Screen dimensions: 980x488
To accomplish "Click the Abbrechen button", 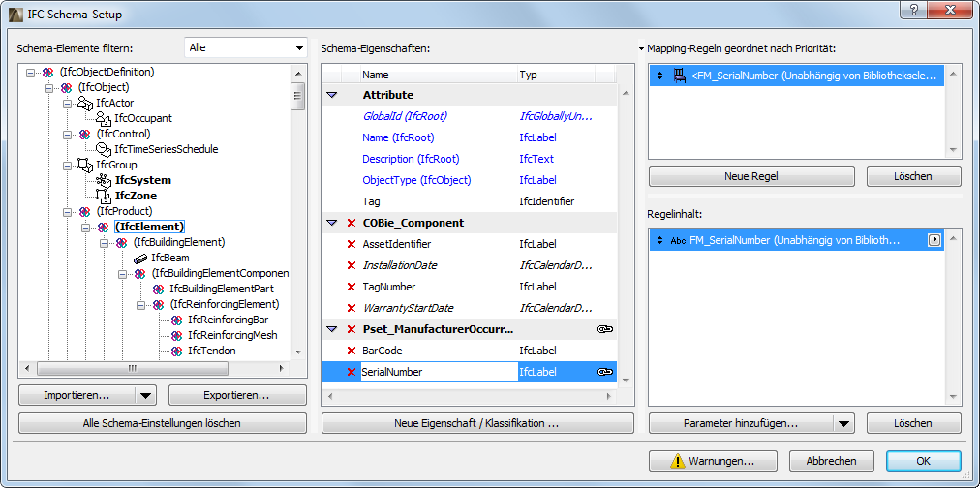I will pos(831,461).
